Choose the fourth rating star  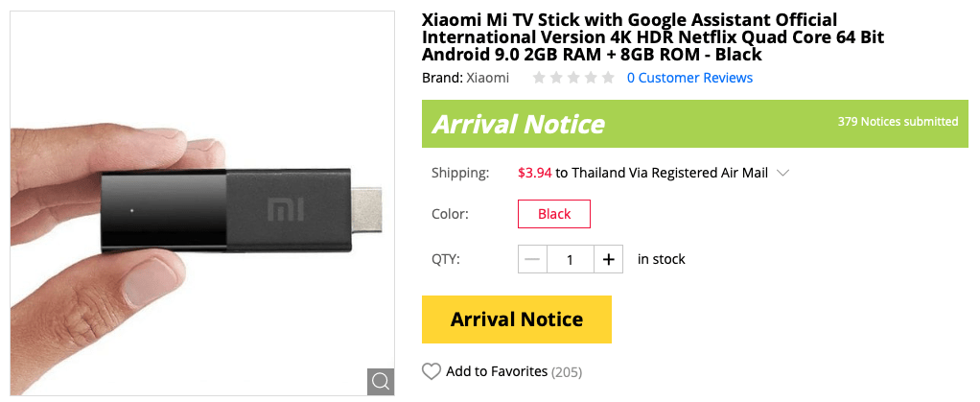point(591,78)
